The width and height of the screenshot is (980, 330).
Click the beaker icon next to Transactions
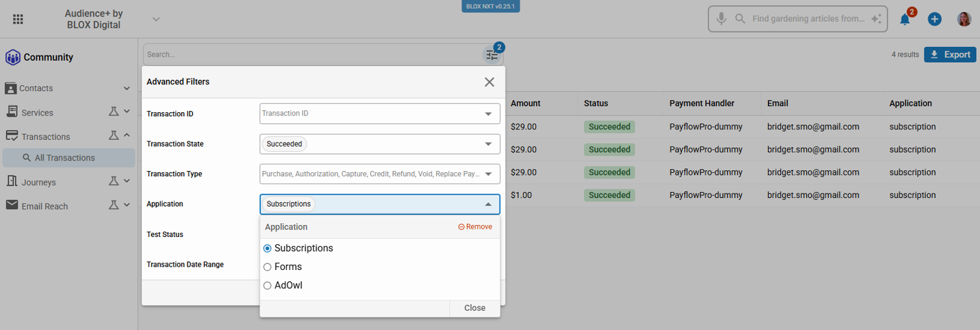pos(114,135)
